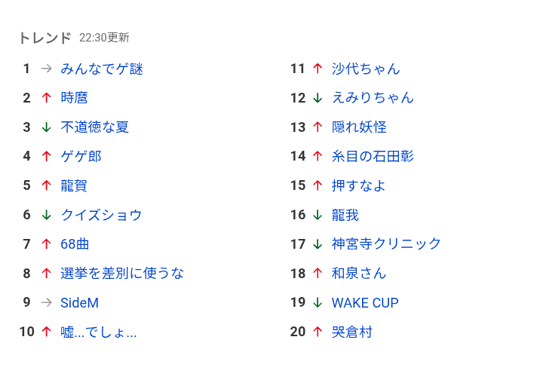
Task: Open the 68曲 trending topic
Action: click(75, 244)
